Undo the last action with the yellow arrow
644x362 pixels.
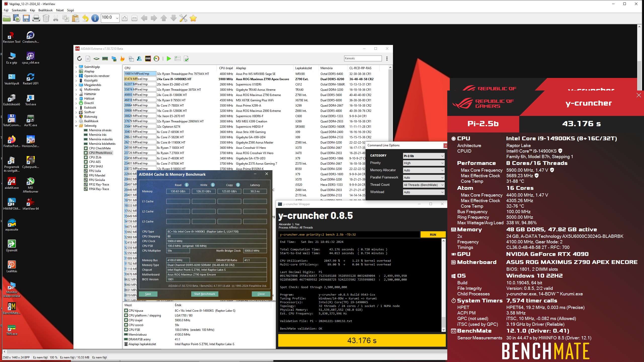(x=85, y=18)
